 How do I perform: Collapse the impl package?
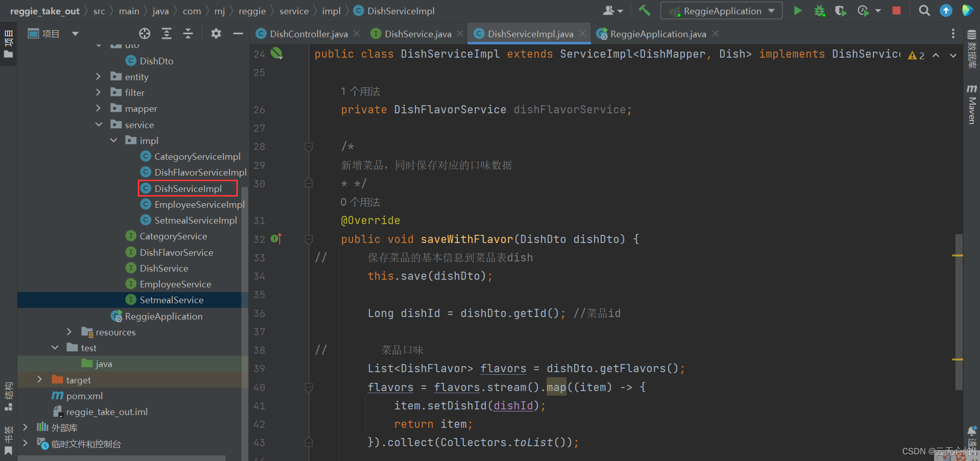point(113,140)
